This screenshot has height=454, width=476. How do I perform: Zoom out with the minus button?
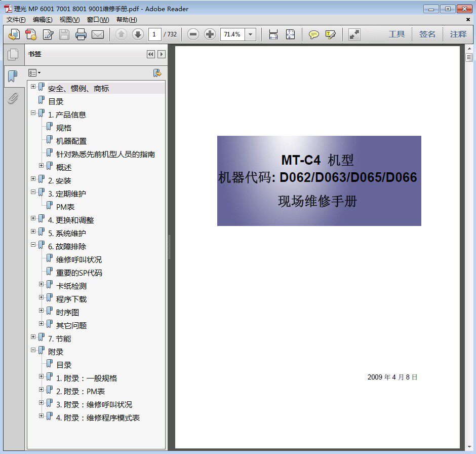[x=192, y=34]
